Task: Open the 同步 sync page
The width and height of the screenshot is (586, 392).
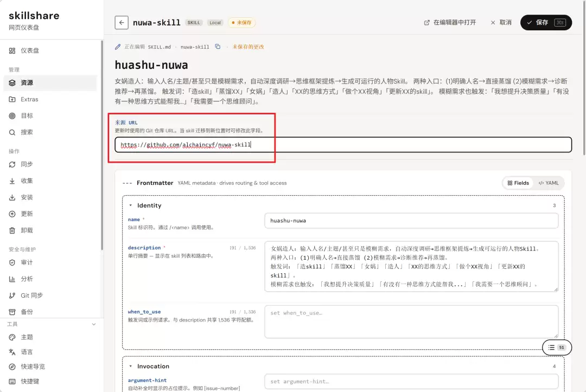Action: point(50,164)
